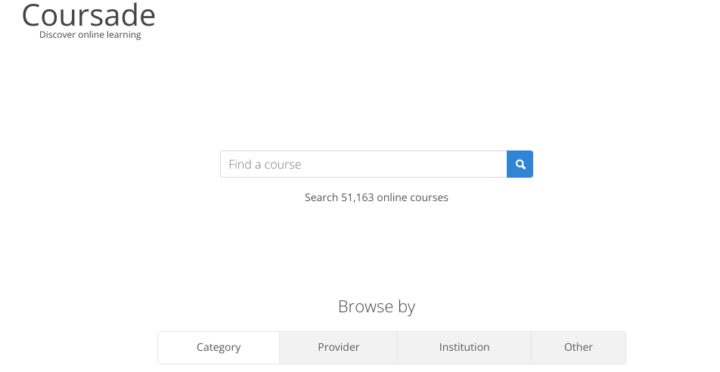720x372 pixels.
Task: Show the Other browse tab
Action: point(578,347)
